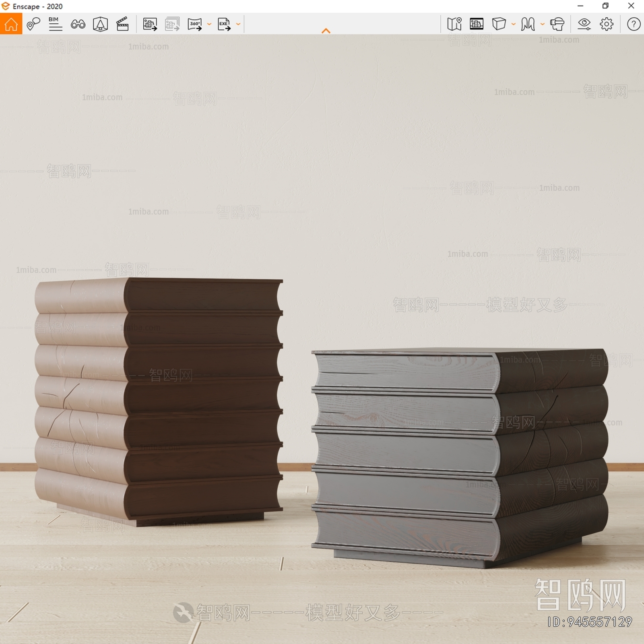Collapse the toolbar with the orange chevron
This screenshot has height=644, width=644.
[x=326, y=31]
